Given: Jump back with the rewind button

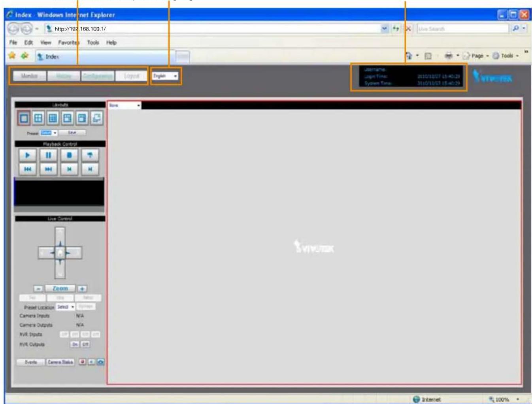Looking at the screenshot, I should coord(28,169).
